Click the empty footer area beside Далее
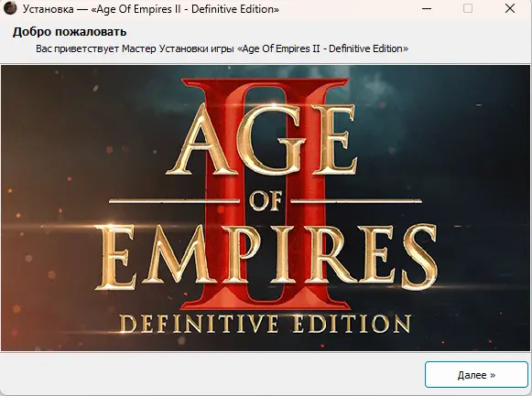 [x=211, y=374]
